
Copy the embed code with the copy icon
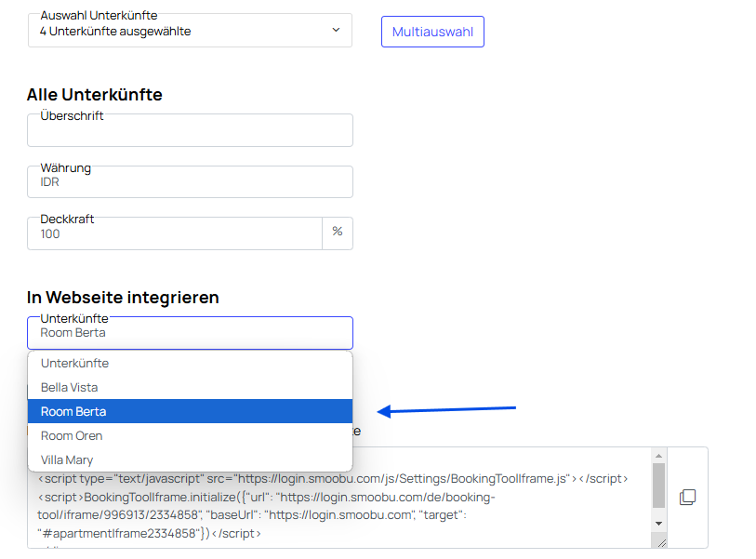pyautogui.click(x=687, y=497)
